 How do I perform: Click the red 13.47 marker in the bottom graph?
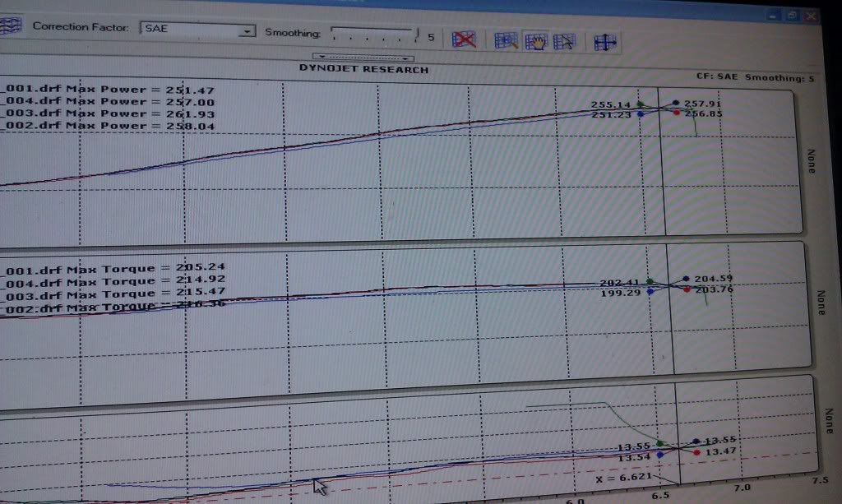click(x=696, y=451)
